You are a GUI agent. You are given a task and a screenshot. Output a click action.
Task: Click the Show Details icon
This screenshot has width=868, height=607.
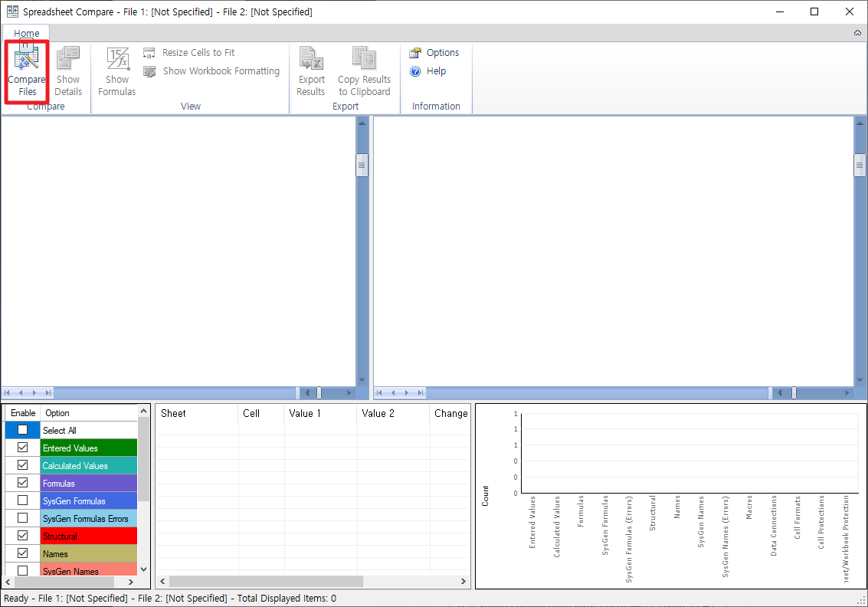pyautogui.click(x=68, y=59)
